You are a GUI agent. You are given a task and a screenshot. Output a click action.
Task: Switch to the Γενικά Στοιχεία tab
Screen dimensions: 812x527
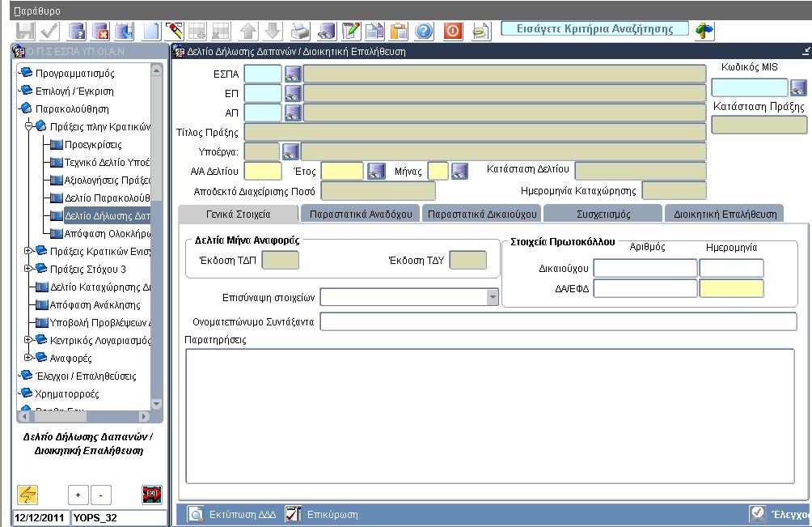click(x=239, y=214)
